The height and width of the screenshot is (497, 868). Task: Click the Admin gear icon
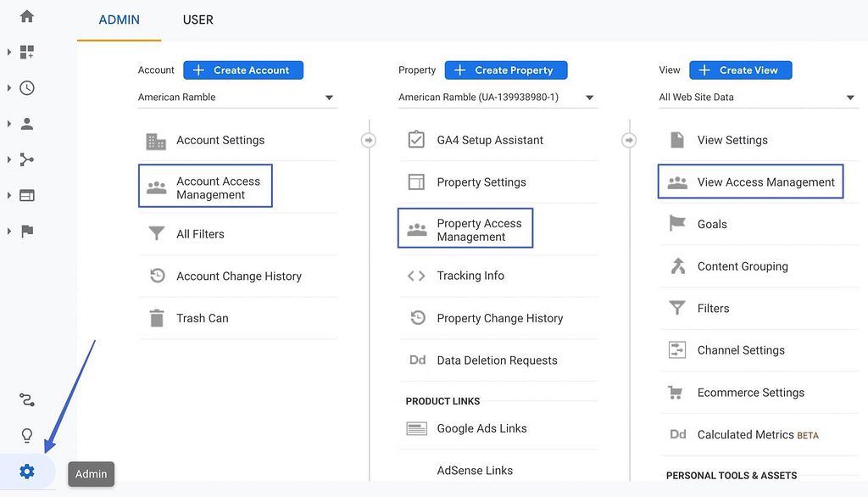coord(26,471)
